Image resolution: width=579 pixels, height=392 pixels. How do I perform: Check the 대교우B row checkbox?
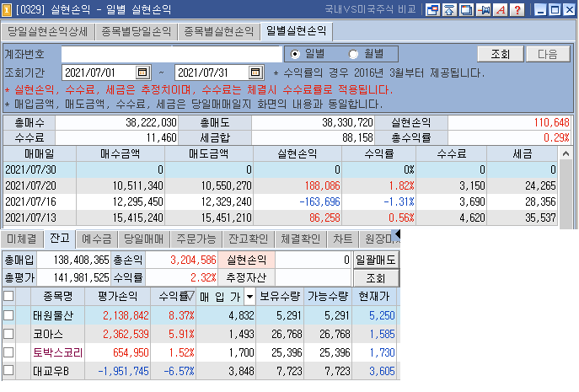[x=8, y=370]
